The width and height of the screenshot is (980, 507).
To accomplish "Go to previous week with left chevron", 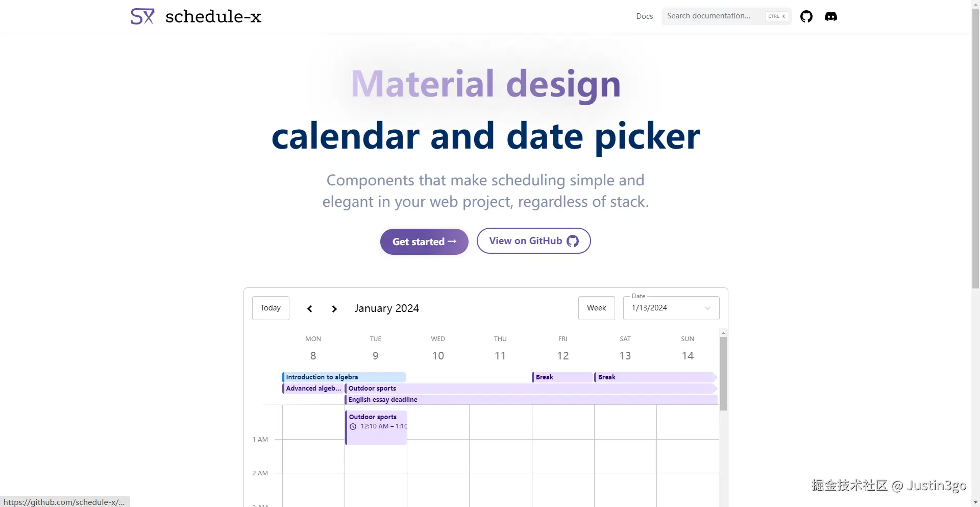I will point(310,309).
